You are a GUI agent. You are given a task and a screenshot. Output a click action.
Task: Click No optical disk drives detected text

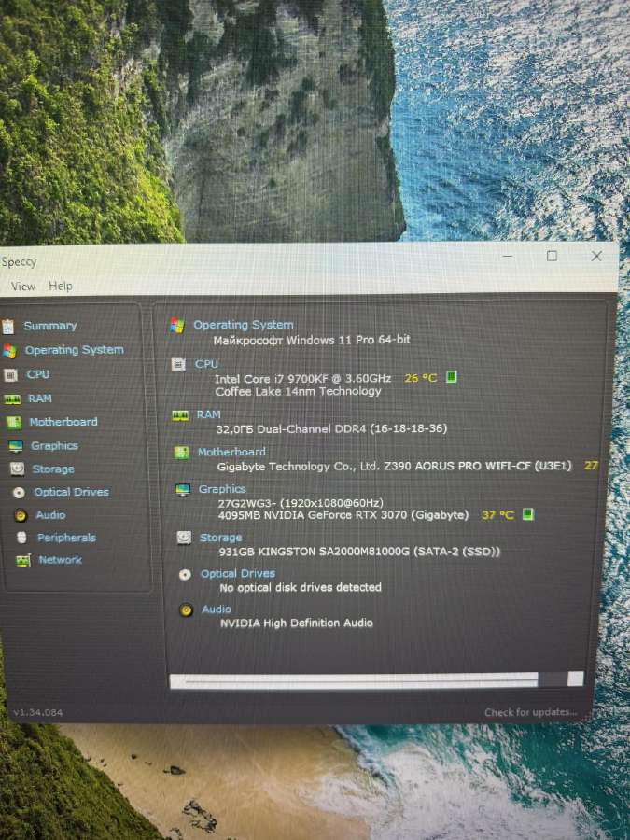click(301, 588)
